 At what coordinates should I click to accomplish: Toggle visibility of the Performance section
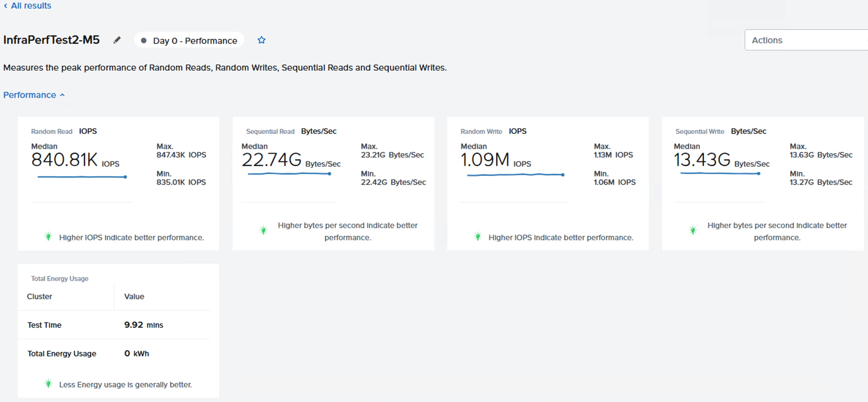(62, 95)
